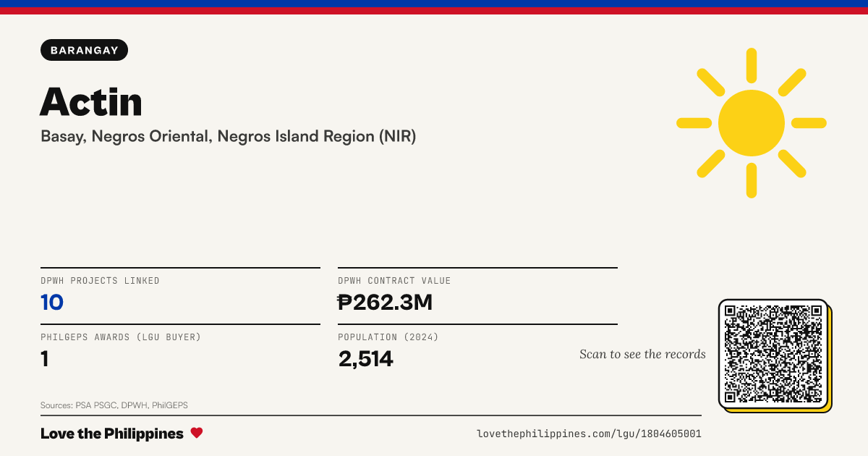The height and width of the screenshot is (456, 868).
Task: Click the peso sign in contract value
Action: tap(345, 303)
